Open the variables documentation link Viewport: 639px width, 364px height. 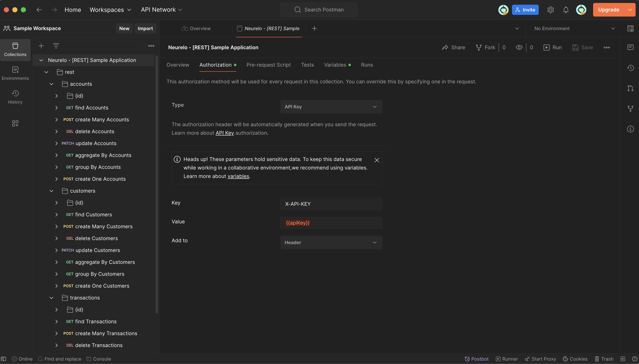(238, 176)
